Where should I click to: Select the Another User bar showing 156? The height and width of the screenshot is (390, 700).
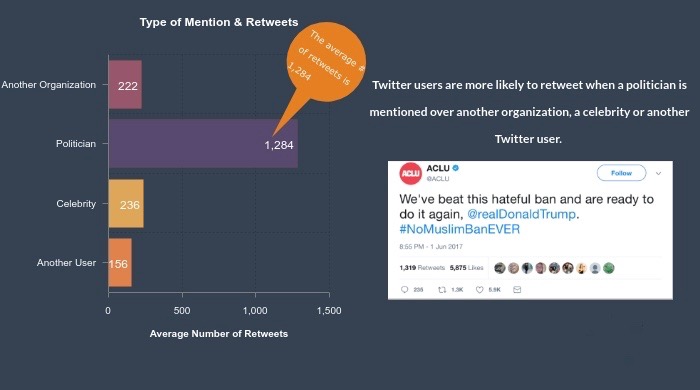tap(120, 262)
